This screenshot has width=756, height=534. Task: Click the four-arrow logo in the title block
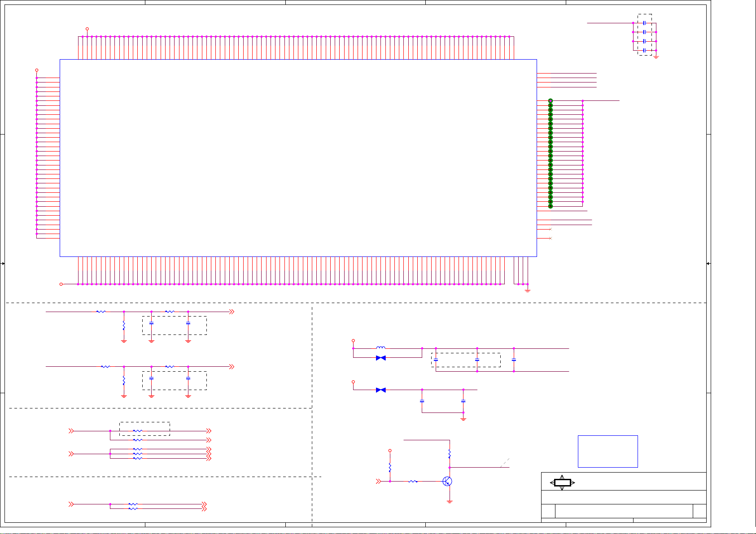(562, 482)
